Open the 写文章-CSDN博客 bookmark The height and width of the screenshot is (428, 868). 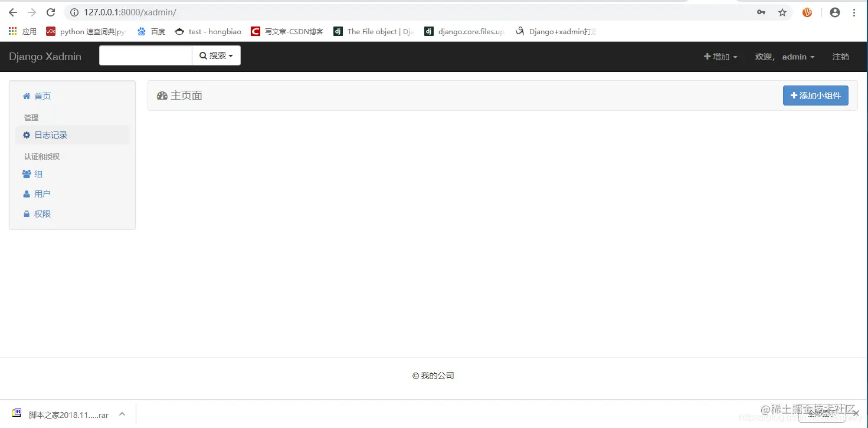point(287,32)
